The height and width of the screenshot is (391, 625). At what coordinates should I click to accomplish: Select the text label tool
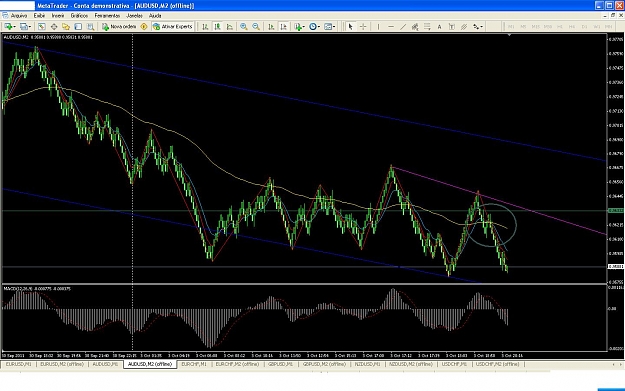[x=452, y=26]
